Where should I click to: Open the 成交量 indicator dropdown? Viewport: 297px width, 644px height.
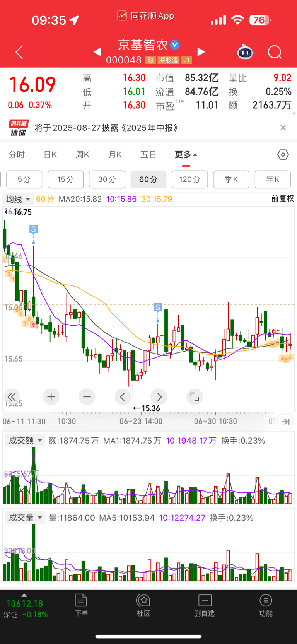[25, 518]
